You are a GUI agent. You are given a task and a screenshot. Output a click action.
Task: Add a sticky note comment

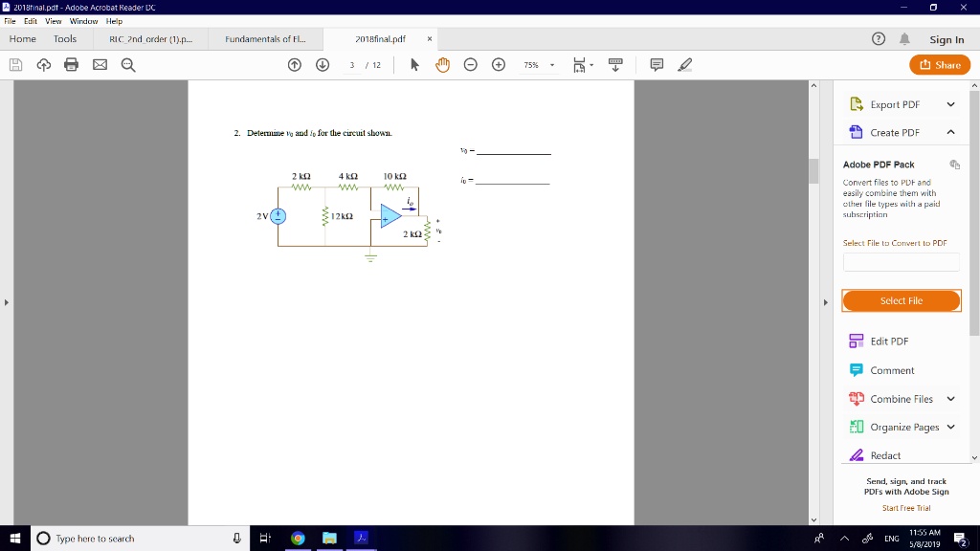[657, 65]
